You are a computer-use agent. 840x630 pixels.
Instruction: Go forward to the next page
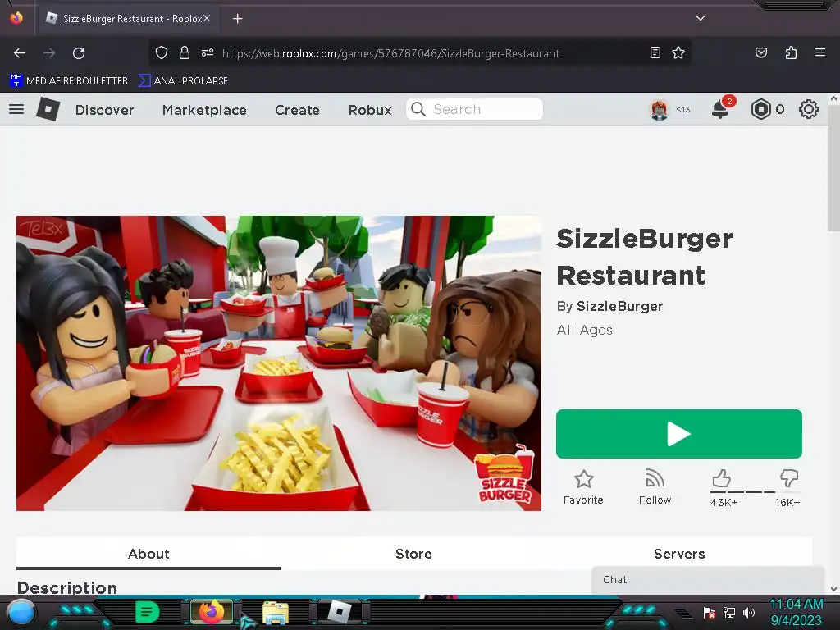pyautogui.click(x=49, y=53)
